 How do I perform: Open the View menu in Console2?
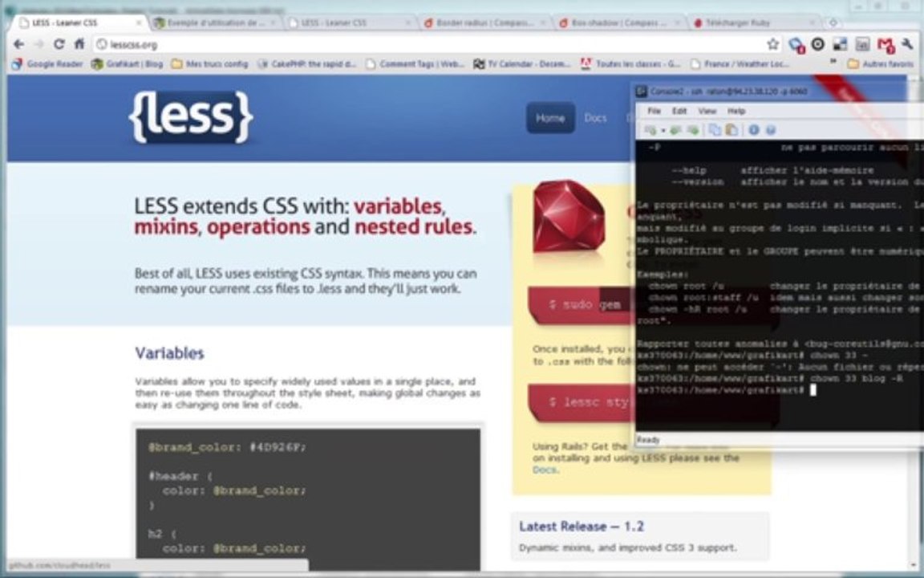(x=707, y=111)
